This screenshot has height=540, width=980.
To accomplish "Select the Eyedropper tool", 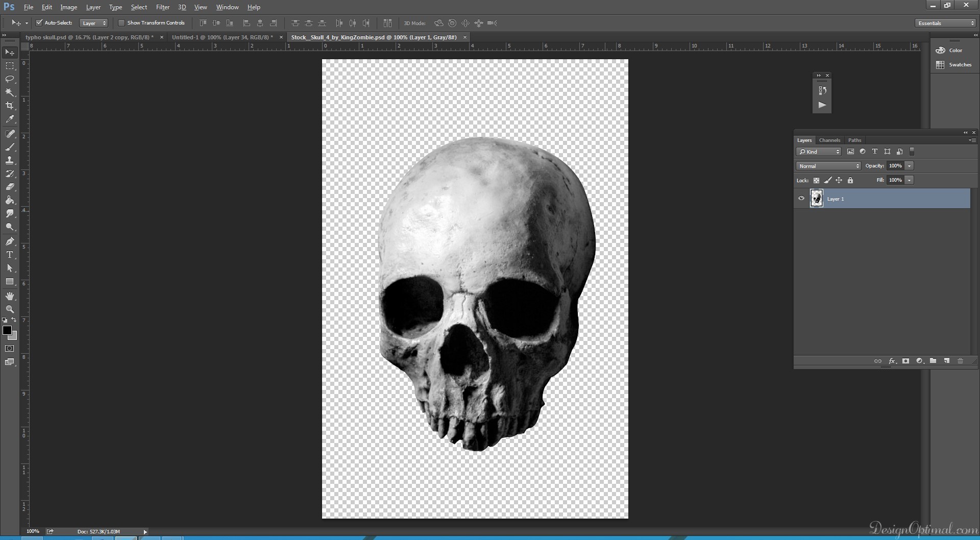I will pyautogui.click(x=10, y=119).
